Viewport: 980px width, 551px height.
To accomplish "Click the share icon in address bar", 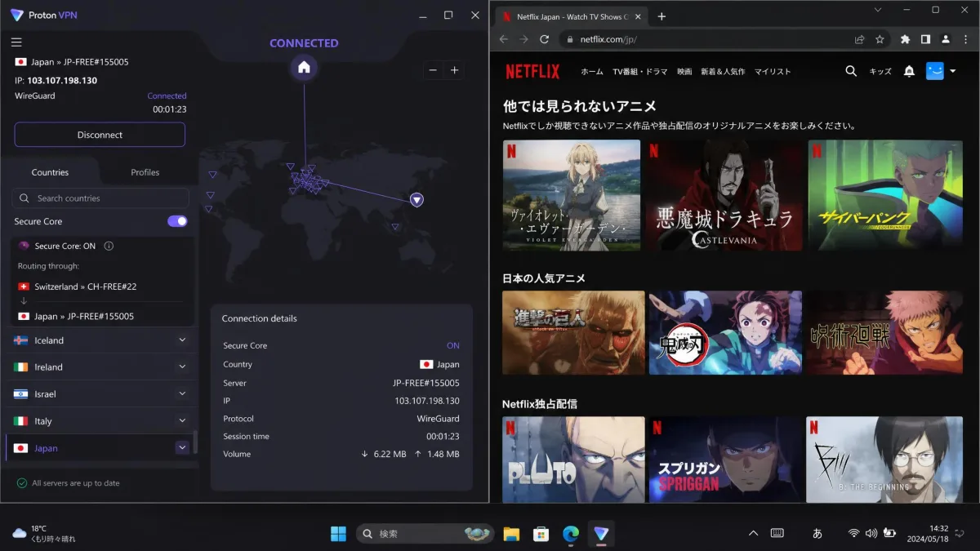I will pos(860,39).
